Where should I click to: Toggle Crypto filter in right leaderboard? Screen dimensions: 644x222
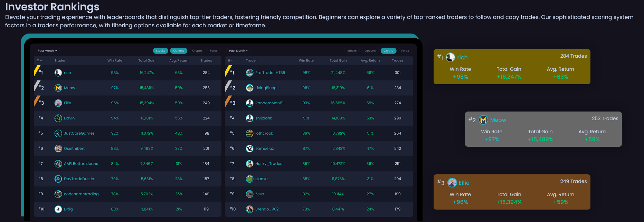click(388, 51)
